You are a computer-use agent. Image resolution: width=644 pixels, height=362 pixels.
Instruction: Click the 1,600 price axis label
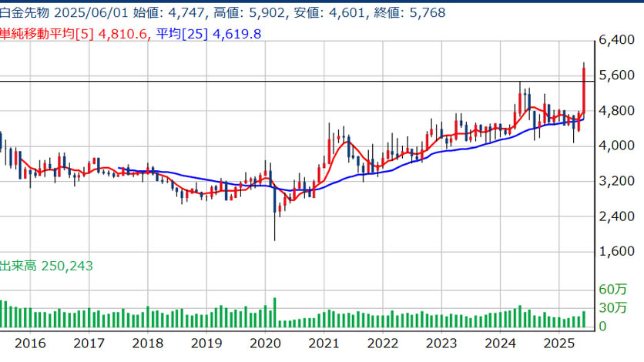click(616, 251)
